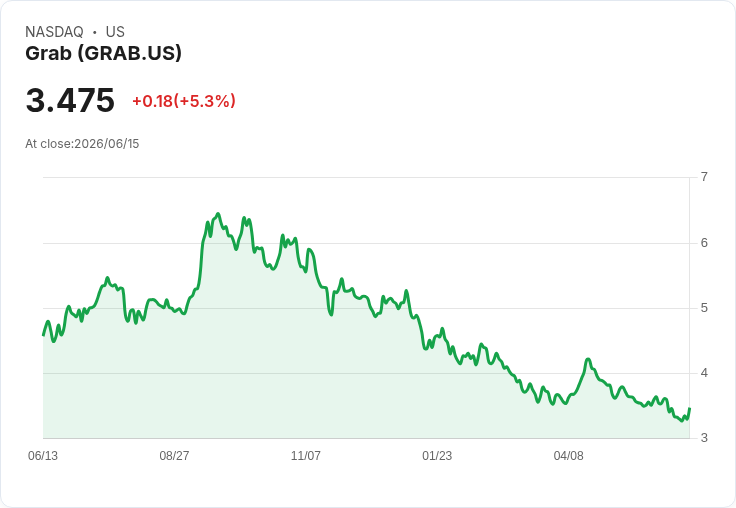This screenshot has height=508, width=736.
Task: Open the Grab (GRAB.US) stock title
Action: pos(103,53)
